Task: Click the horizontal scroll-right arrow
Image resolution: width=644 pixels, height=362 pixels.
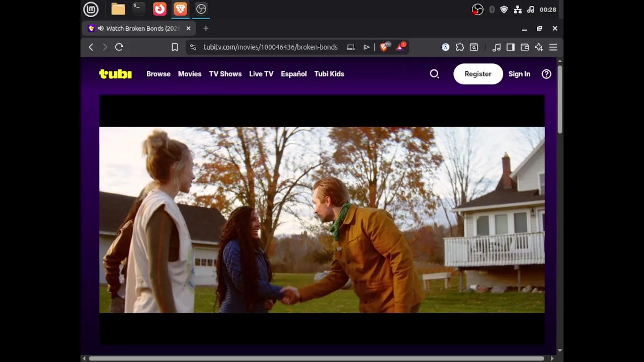Action: click(x=552, y=358)
